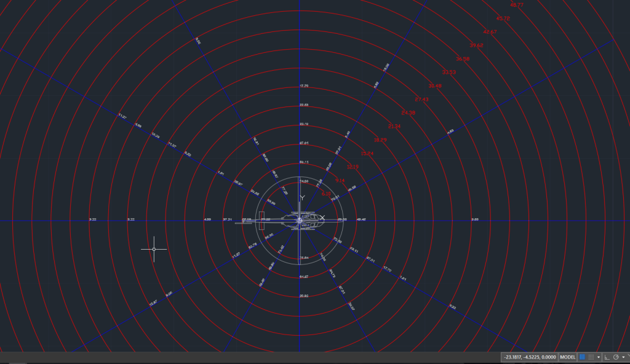This screenshot has width=630, height=364.
Task: Click the MODEL space button
Action: click(x=567, y=357)
